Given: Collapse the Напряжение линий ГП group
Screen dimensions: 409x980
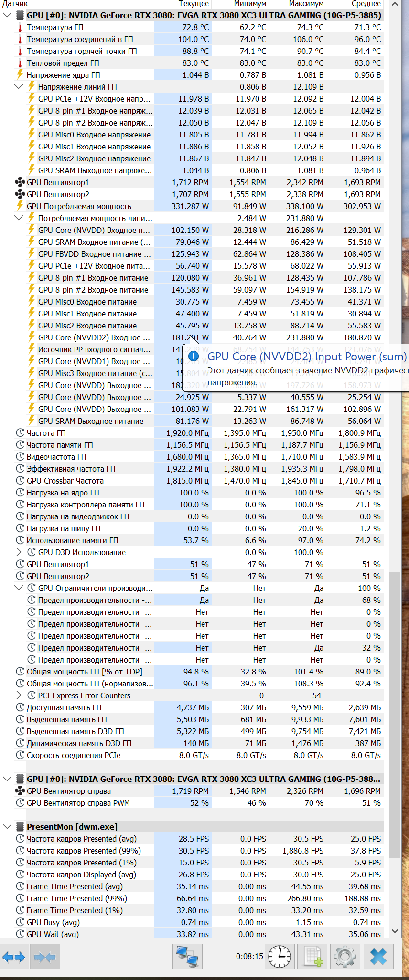Looking at the screenshot, I should (19, 87).
